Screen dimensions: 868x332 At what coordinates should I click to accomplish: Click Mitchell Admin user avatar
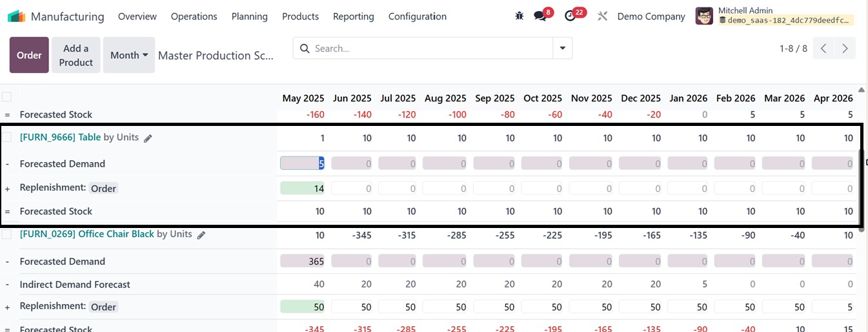[x=704, y=16]
